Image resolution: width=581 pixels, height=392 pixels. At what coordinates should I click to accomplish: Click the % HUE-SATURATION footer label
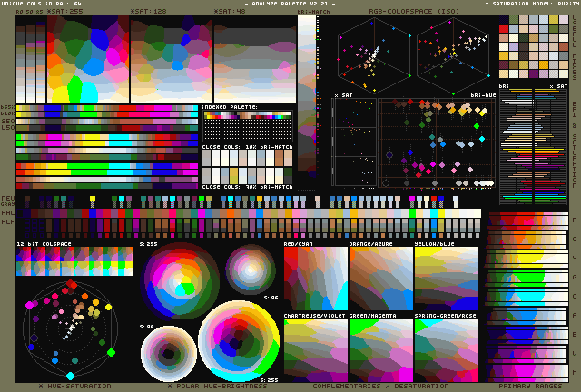coord(74,386)
